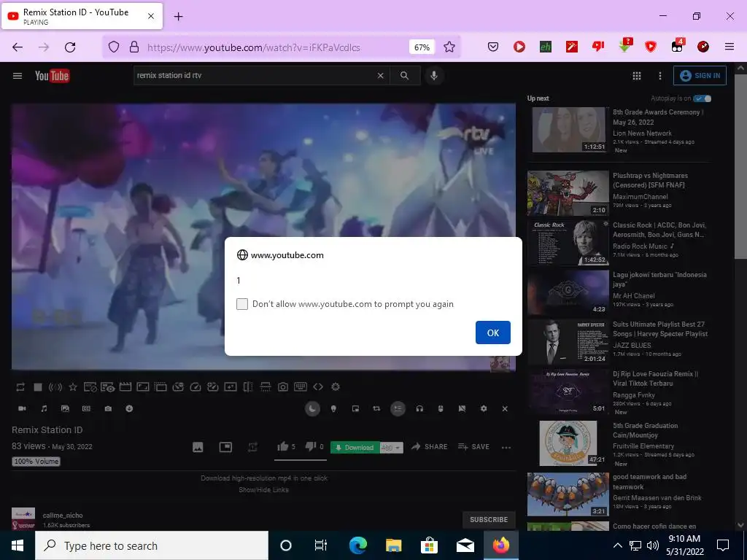Click SHARE below the video
747x560 pixels.
point(429,447)
